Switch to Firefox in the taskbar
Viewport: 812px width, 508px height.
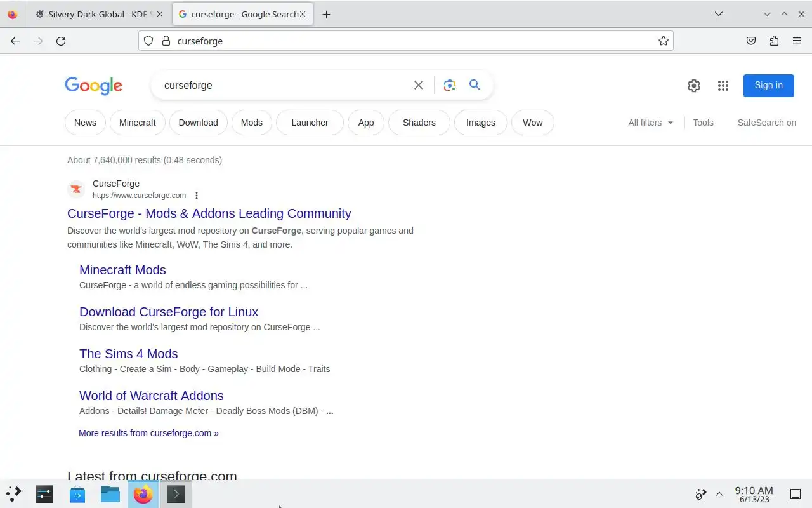143,493
